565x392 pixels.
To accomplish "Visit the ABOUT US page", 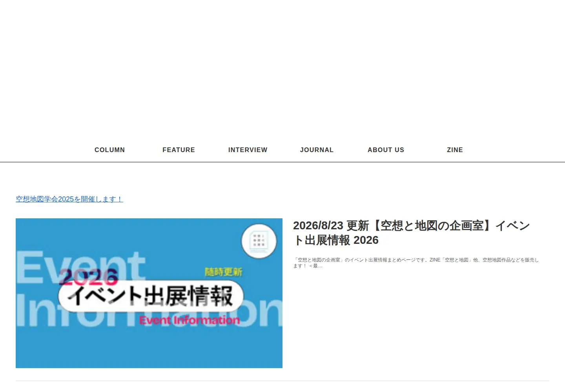I will pos(386,150).
